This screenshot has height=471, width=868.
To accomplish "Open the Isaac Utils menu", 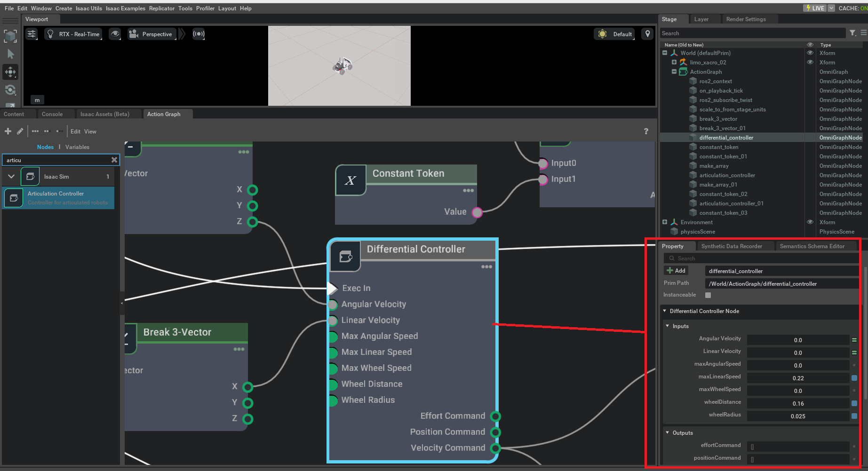I will (x=88, y=8).
